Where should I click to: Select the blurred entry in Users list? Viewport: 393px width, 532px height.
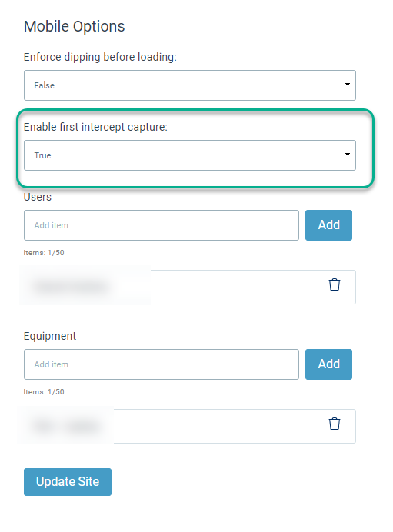pyautogui.click(x=70, y=287)
